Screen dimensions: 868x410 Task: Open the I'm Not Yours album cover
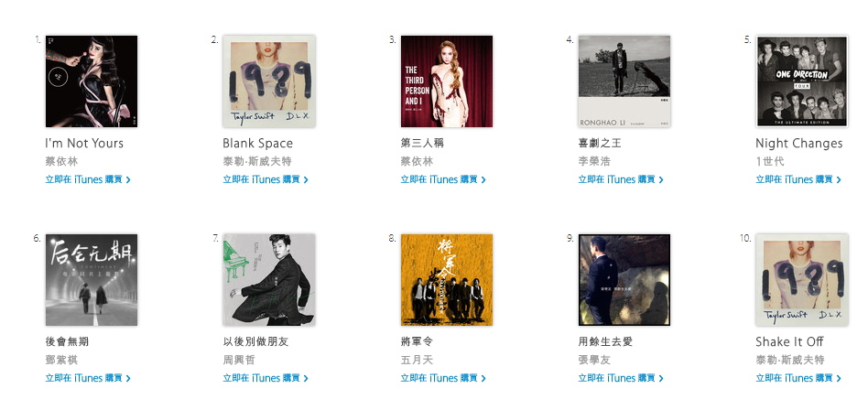point(92,81)
